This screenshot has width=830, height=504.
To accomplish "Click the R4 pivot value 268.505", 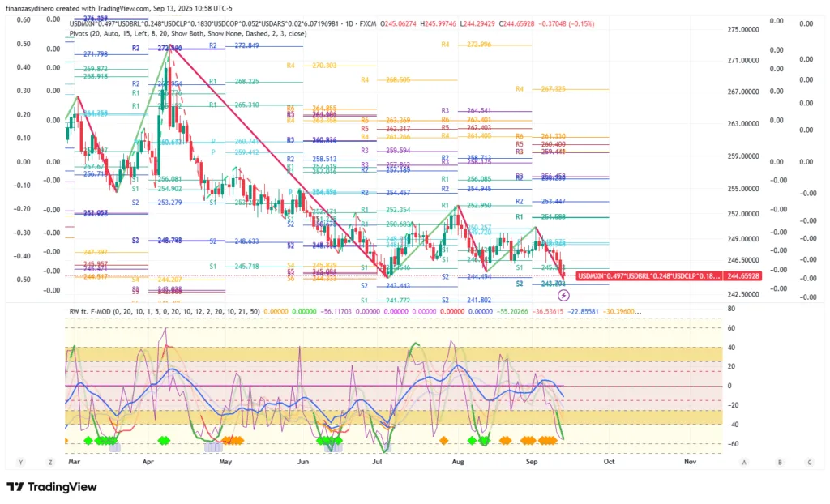I will click(398, 80).
